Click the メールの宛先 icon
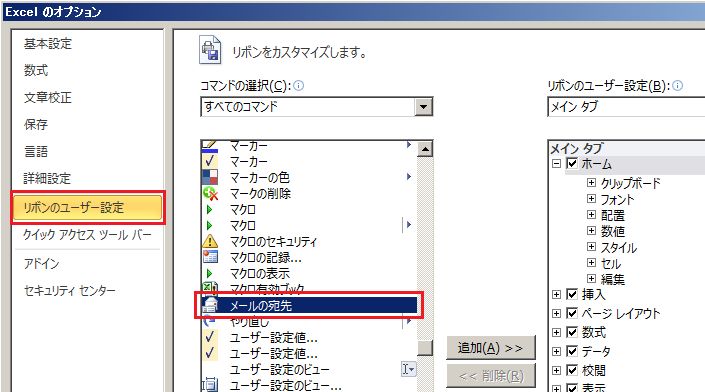Image resolution: width=705 pixels, height=392 pixels. [x=210, y=305]
